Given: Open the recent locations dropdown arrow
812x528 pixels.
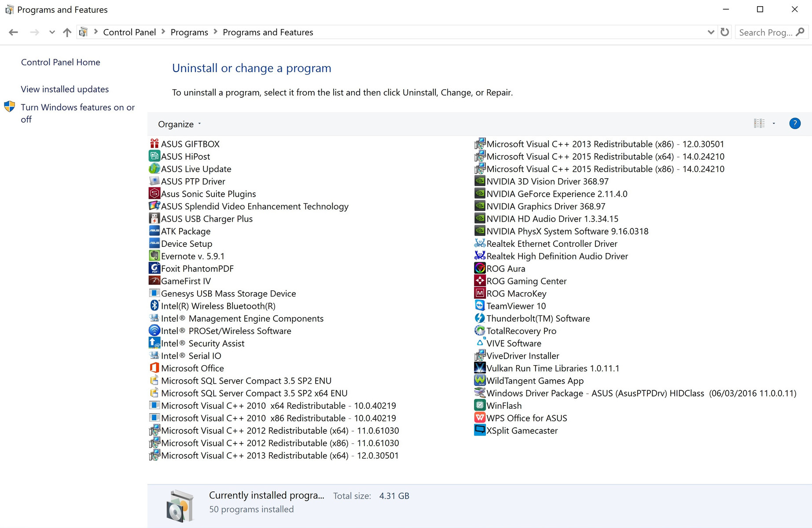Looking at the screenshot, I should (52, 32).
